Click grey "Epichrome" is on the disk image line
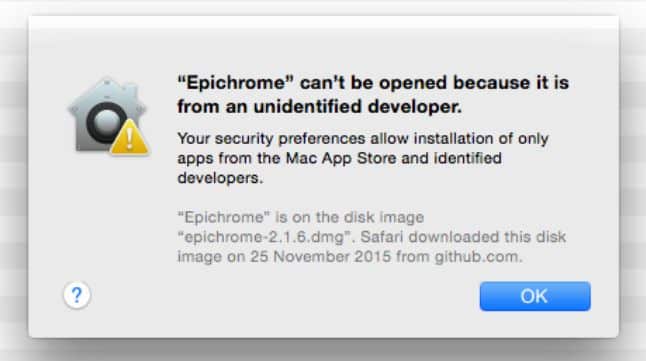Screen dimensions: 646x361 (x=300, y=217)
